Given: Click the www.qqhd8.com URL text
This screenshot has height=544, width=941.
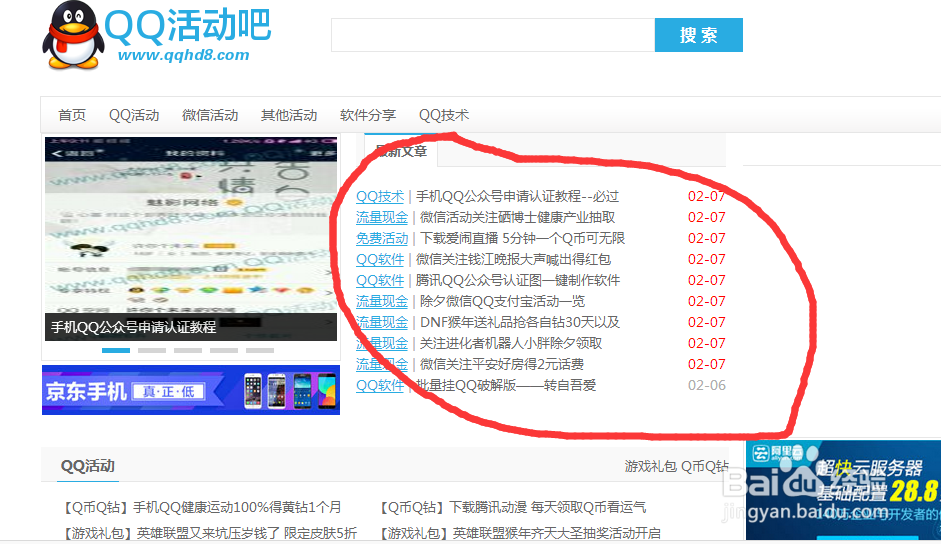Looking at the screenshot, I should (183, 55).
